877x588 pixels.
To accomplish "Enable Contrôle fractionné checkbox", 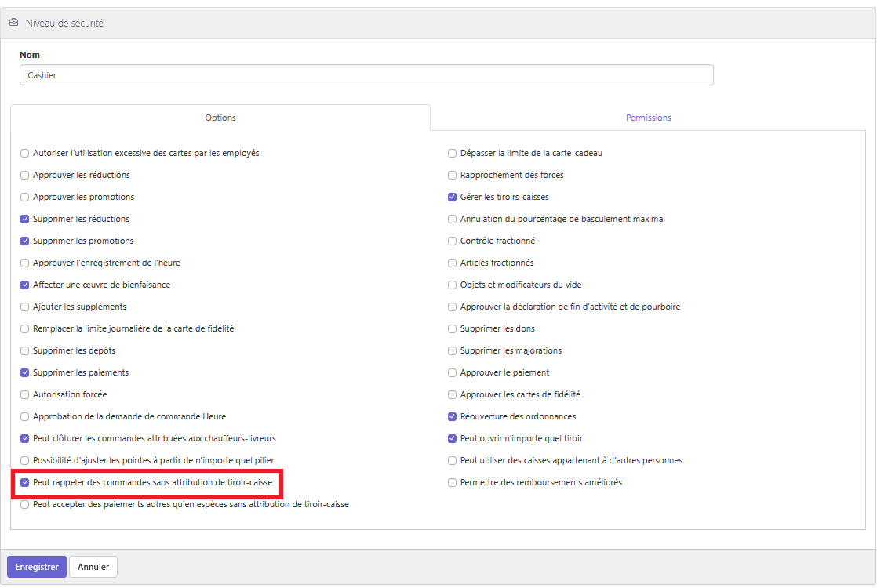I will pos(452,241).
